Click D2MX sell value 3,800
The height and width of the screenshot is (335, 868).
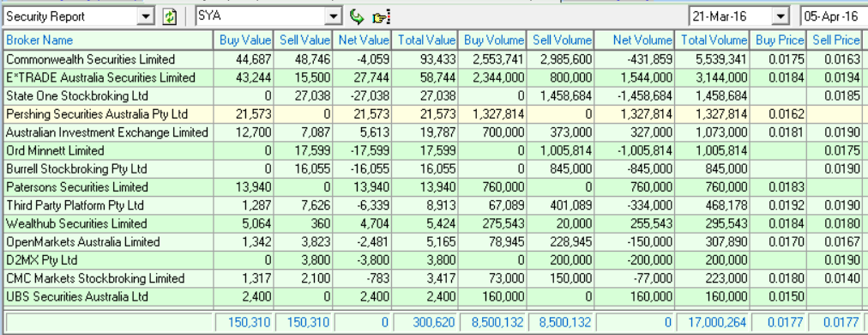click(317, 260)
